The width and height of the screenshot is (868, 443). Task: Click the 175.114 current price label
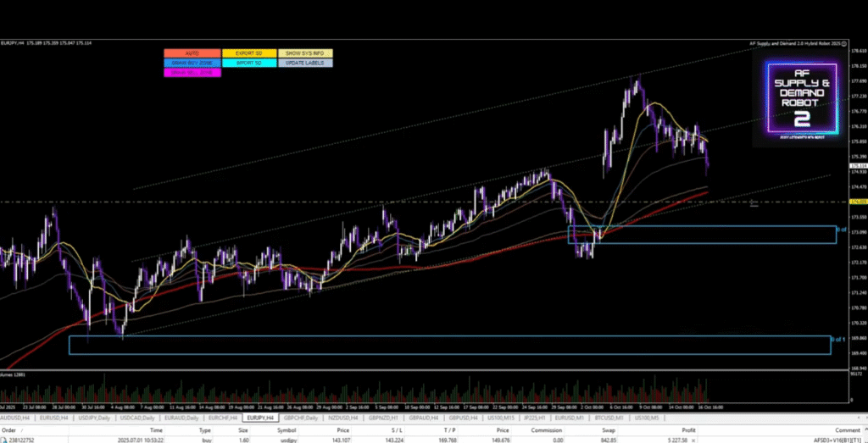(858, 165)
